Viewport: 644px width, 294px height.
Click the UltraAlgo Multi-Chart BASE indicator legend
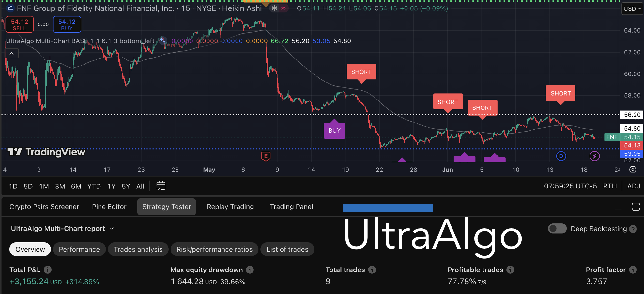[x=80, y=41]
